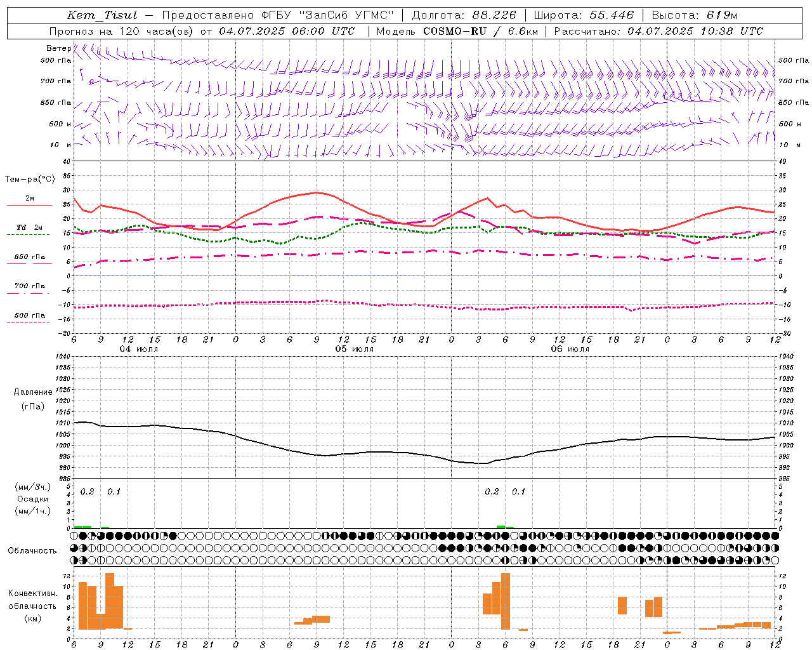Click the Осадки precipitation panel title

(x=33, y=499)
